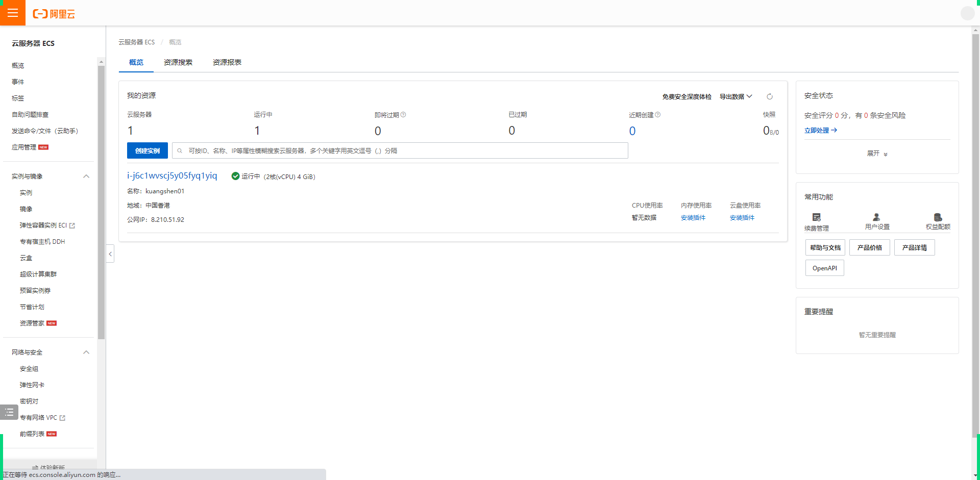
Task: Refresh the My Resources panel
Action: pyautogui.click(x=770, y=96)
